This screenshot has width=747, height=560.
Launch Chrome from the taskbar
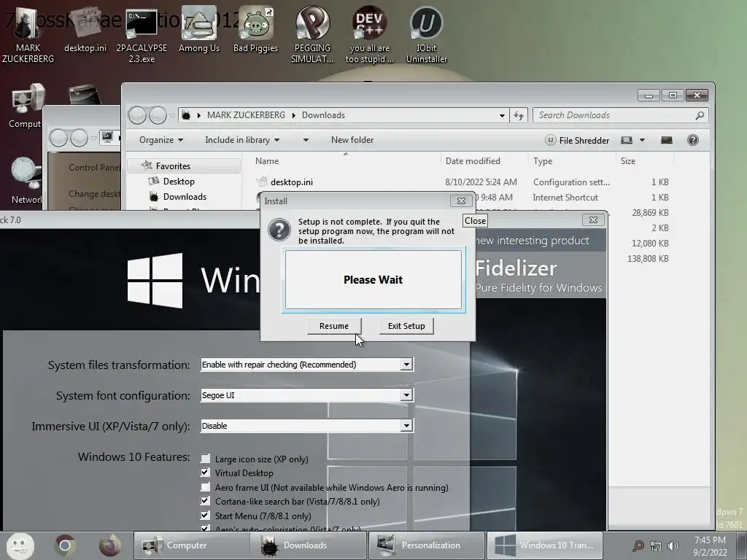point(65,545)
